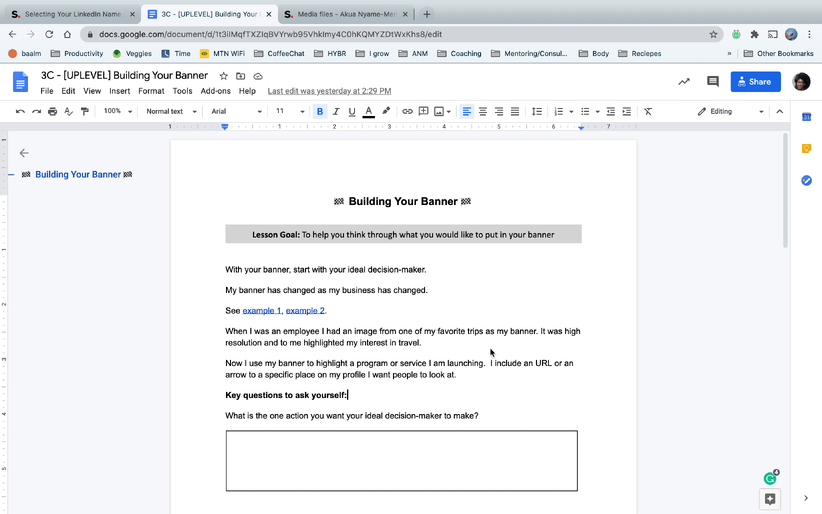Open the File menu

47,91
